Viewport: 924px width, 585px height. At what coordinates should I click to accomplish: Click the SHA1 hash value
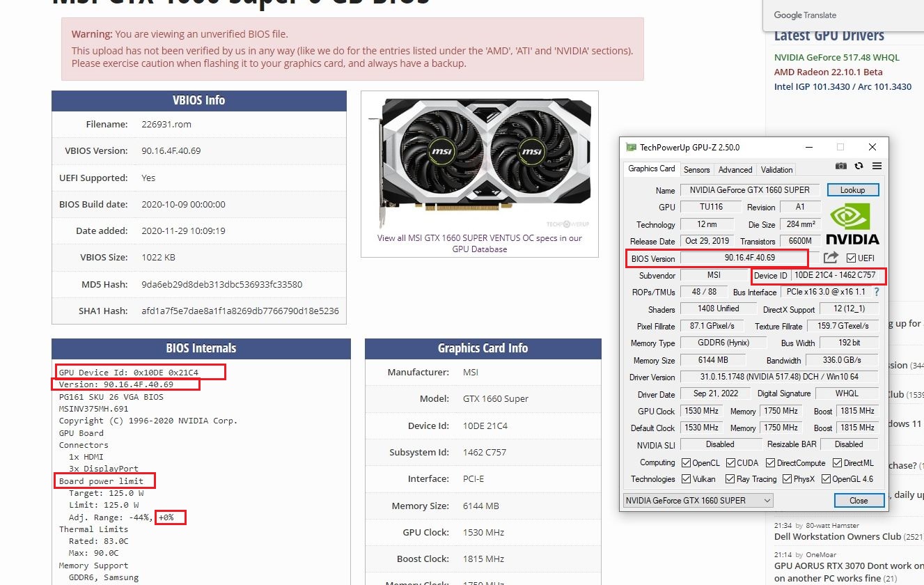point(240,311)
